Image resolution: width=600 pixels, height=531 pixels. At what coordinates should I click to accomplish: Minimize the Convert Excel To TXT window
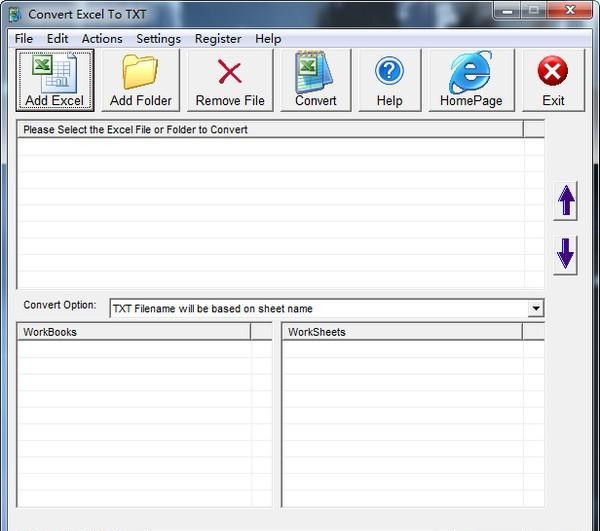[507, 10]
